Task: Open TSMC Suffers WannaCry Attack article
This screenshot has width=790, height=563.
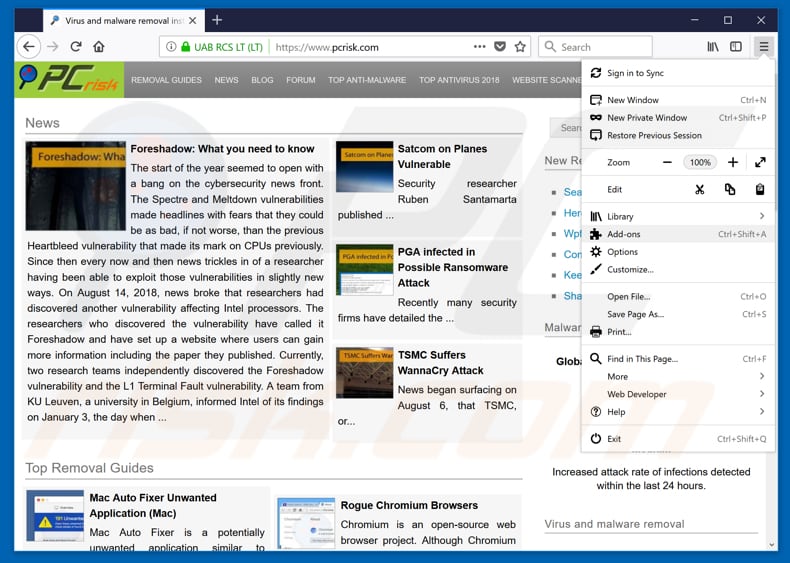Action: 440,362
